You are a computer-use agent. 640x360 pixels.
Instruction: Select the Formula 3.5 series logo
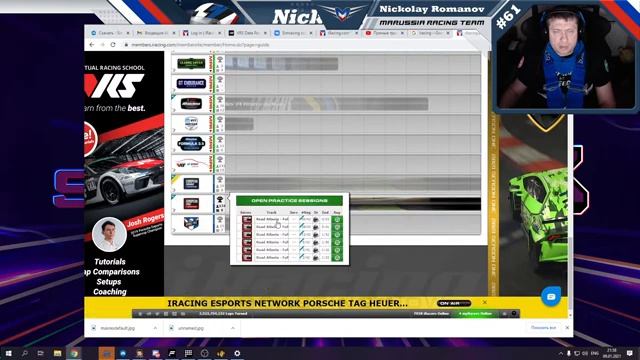[x=191, y=144]
